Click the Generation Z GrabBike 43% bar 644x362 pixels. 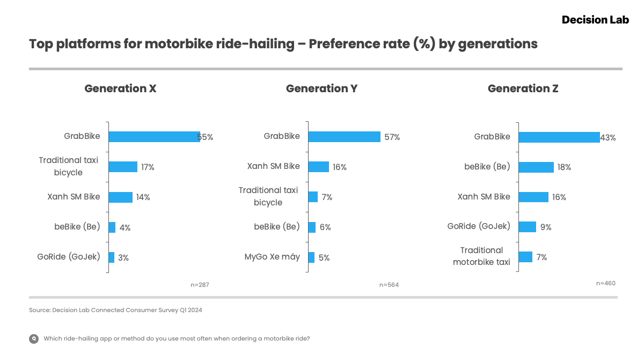pyautogui.click(x=559, y=137)
